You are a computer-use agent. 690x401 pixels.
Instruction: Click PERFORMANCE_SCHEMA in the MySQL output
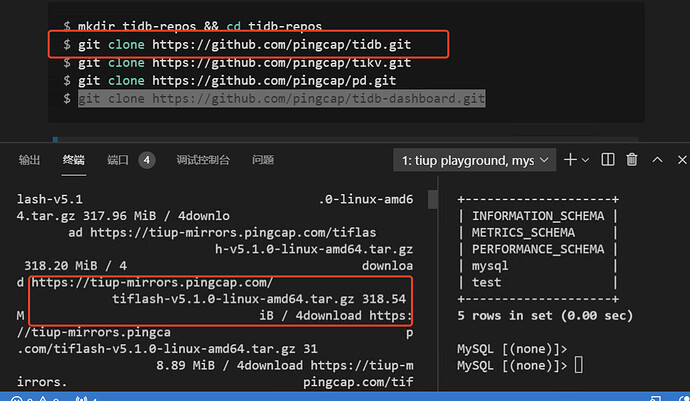pos(538,249)
